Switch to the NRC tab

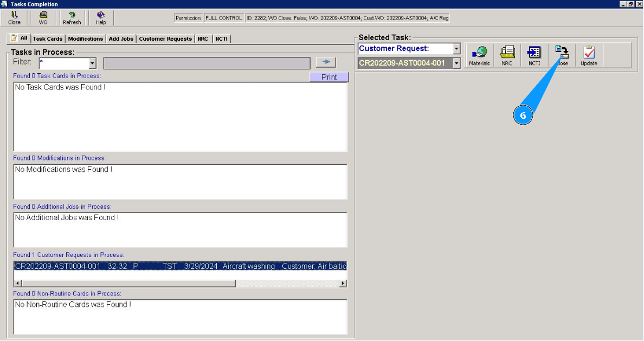203,38
